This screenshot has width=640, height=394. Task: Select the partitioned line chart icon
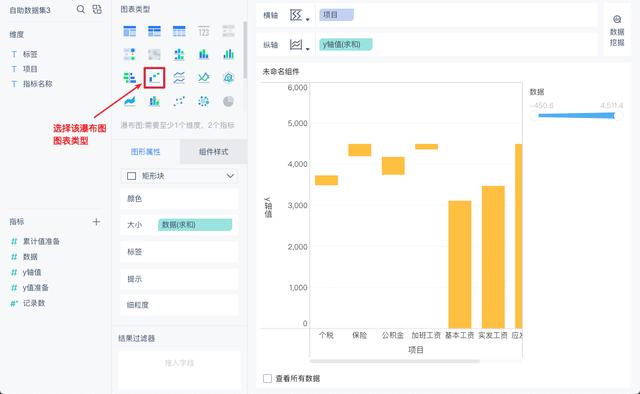(x=179, y=78)
